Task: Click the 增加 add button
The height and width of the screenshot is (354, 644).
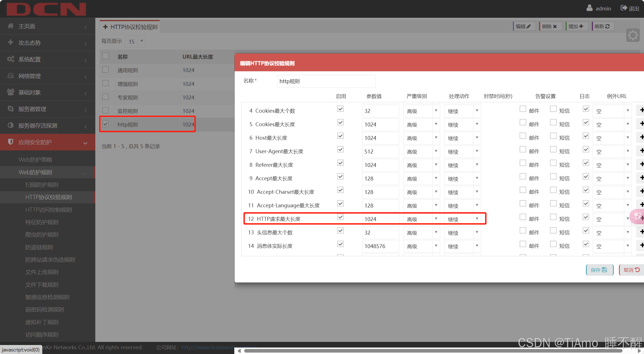Action: [x=577, y=26]
